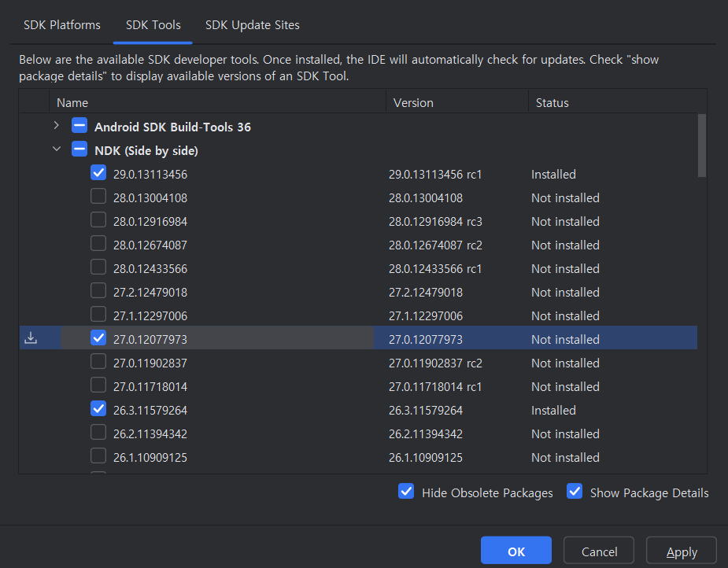
Task: Click the Cancel button
Action: pos(599,551)
